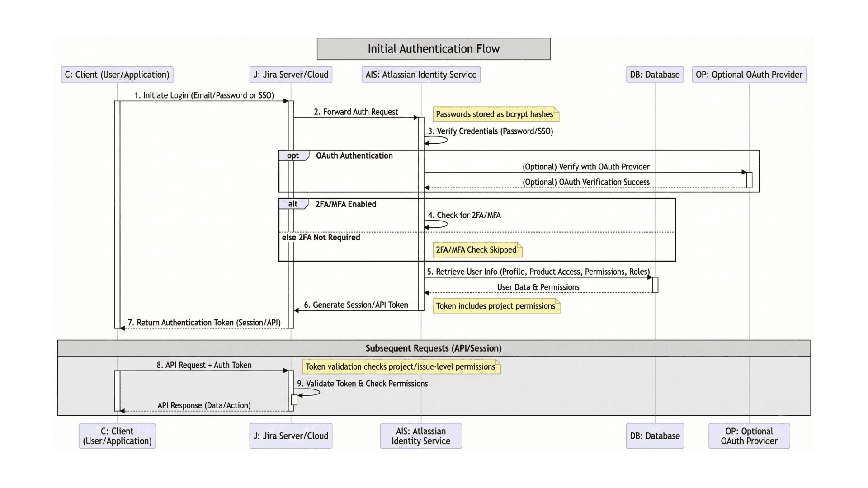Viewport: 868px width, 488px height.
Task: Click the Passwords stored as bcrypt hashes note
Action: pos(495,114)
